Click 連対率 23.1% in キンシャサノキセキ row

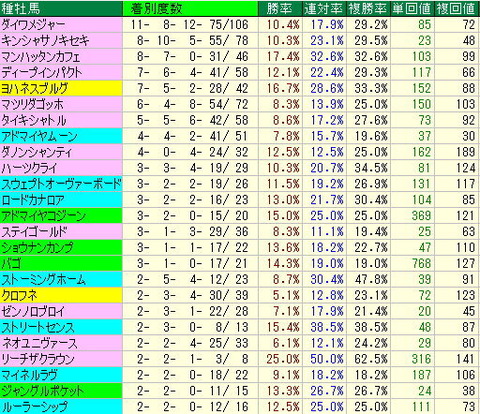(327, 41)
